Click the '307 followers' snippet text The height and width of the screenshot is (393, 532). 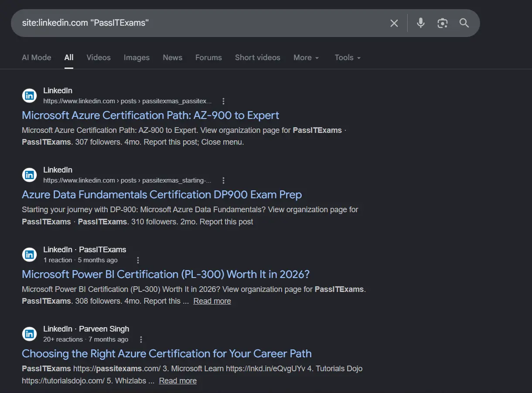(x=98, y=142)
